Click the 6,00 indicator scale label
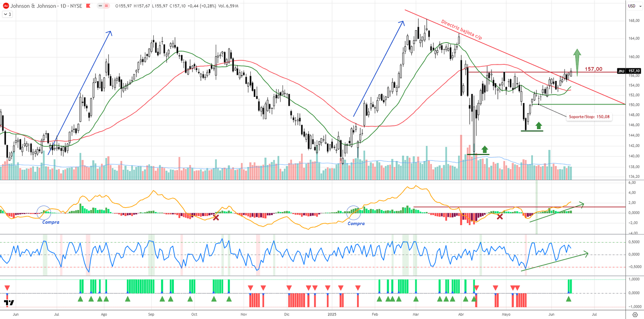This screenshot has width=644, height=319. pyautogui.click(x=633, y=183)
